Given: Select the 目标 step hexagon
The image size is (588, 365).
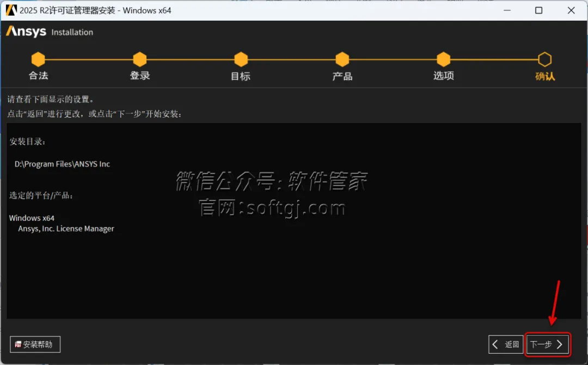Looking at the screenshot, I should click(241, 59).
